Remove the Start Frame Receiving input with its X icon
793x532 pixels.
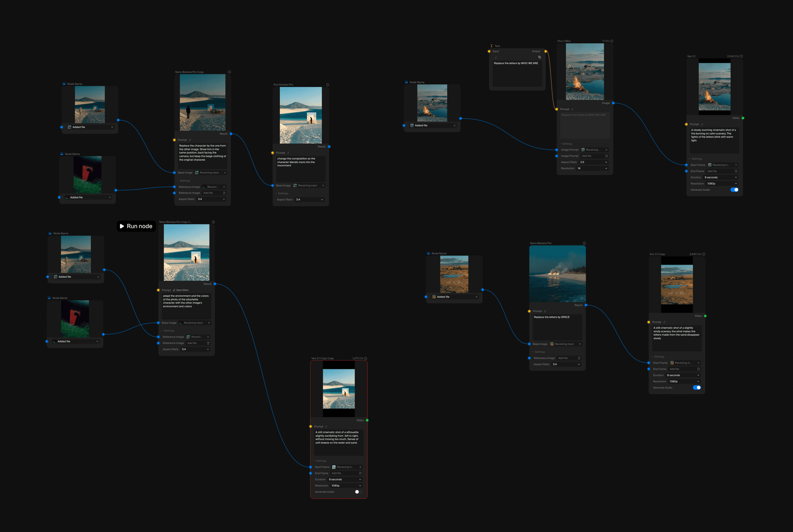point(735,165)
